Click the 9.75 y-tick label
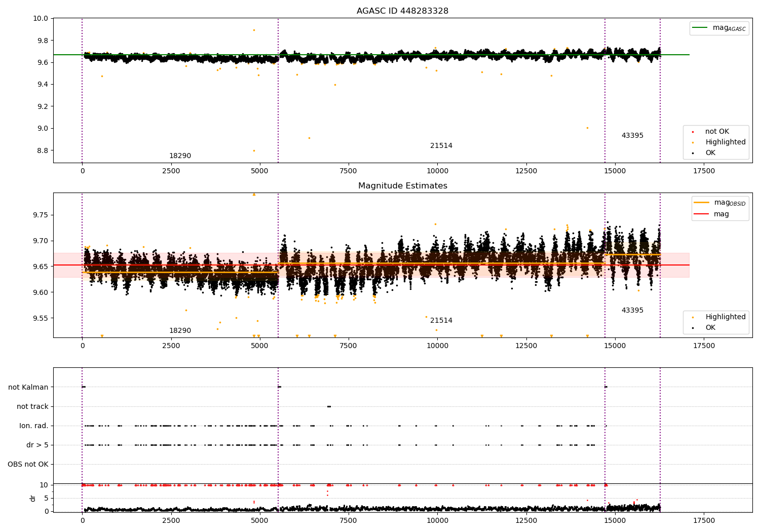The width and height of the screenshot is (760, 532). 41,215
